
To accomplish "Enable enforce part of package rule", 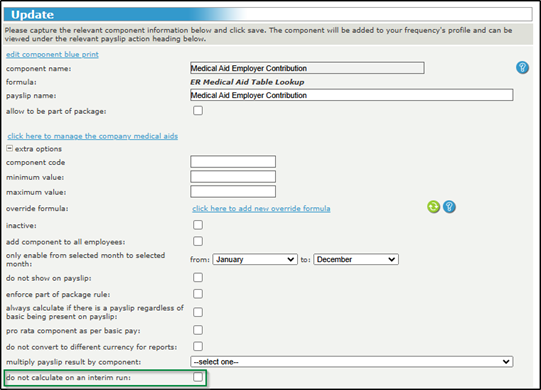I will coord(198,294).
